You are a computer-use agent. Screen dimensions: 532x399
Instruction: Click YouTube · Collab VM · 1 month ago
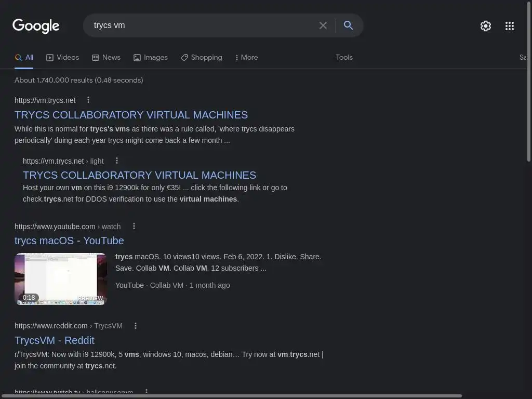click(x=172, y=285)
